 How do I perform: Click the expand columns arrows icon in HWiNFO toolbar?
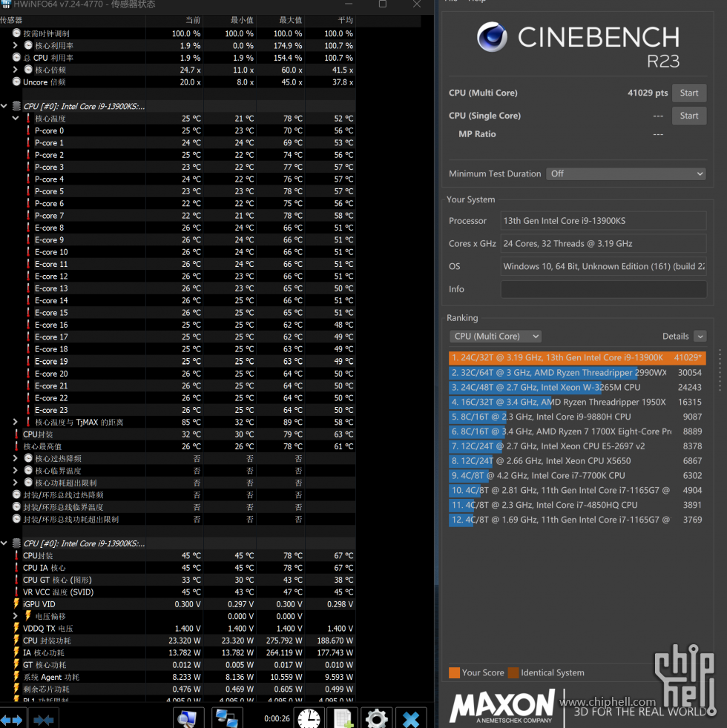click(11, 720)
